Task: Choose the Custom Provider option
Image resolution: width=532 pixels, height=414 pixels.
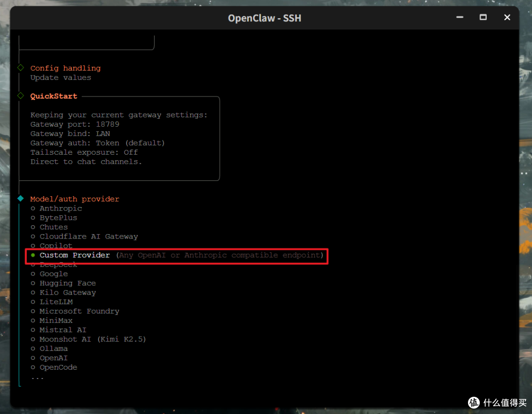Action: pyautogui.click(x=177, y=255)
